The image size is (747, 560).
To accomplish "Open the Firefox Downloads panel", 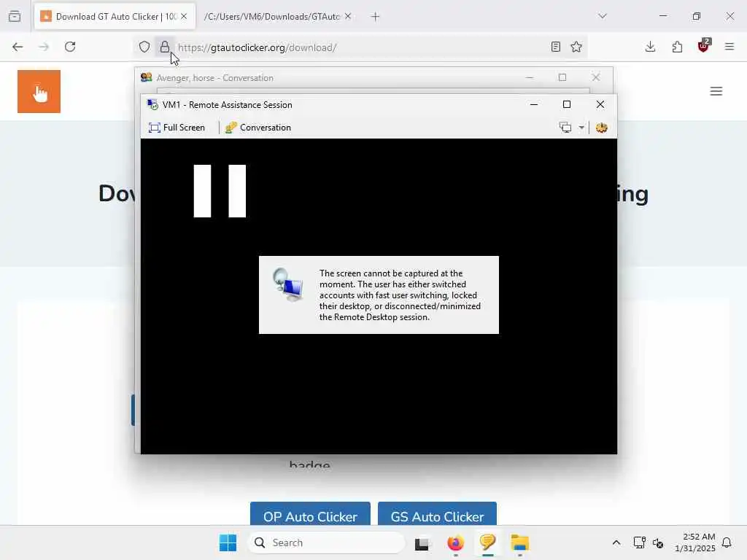I will coord(650,47).
